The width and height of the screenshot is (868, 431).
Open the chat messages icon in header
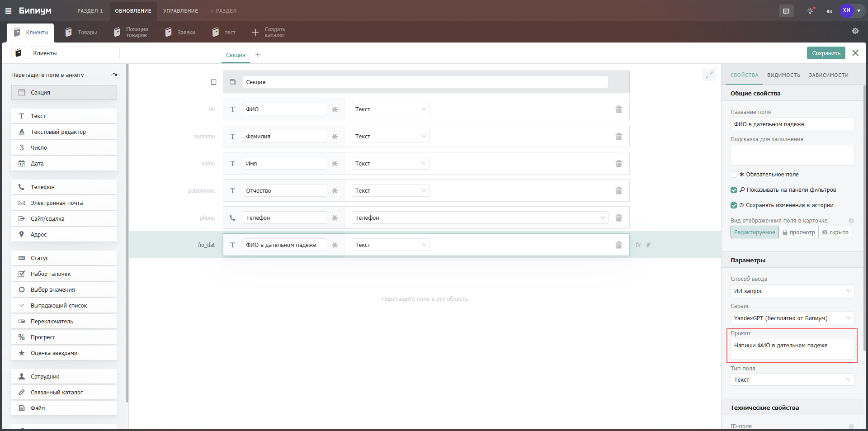(786, 11)
